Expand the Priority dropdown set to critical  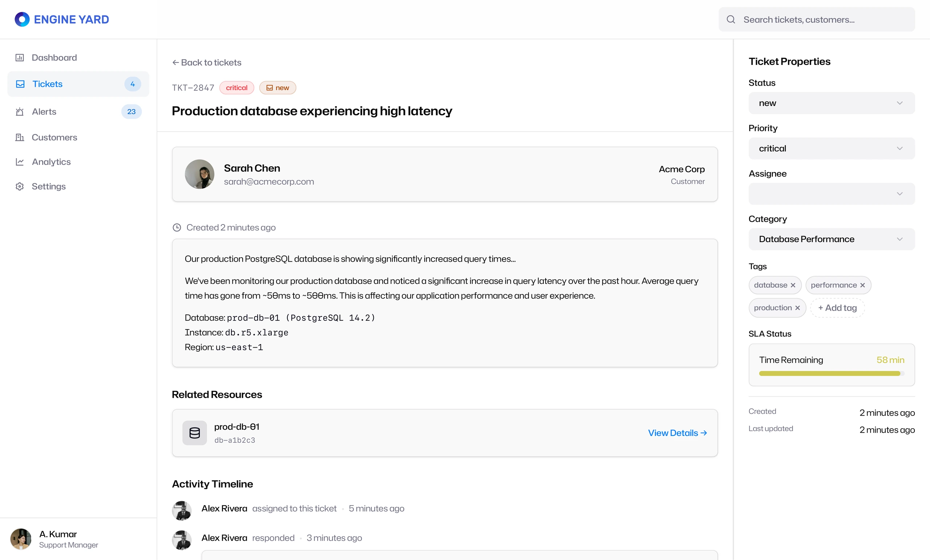(x=832, y=148)
